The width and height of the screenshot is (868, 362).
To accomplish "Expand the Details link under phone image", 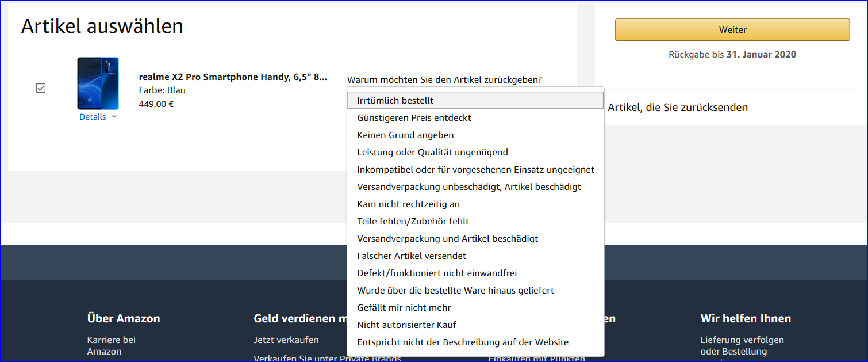I will click(93, 117).
